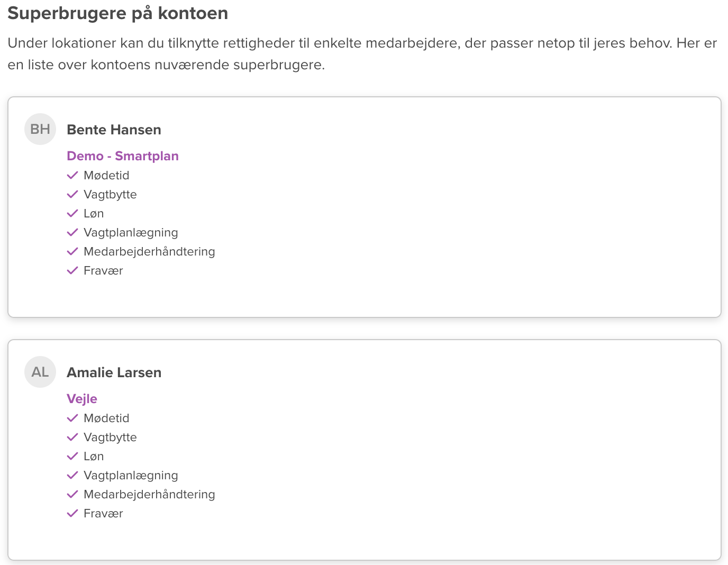Click the Vagtbytte label in Amalie Larsen's card
The width and height of the screenshot is (728, 565).
point(110,437)
